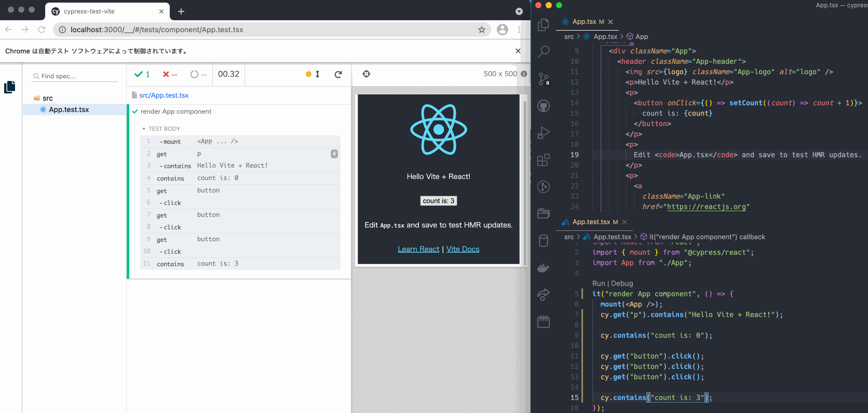Select the click command on line 10

240,251
